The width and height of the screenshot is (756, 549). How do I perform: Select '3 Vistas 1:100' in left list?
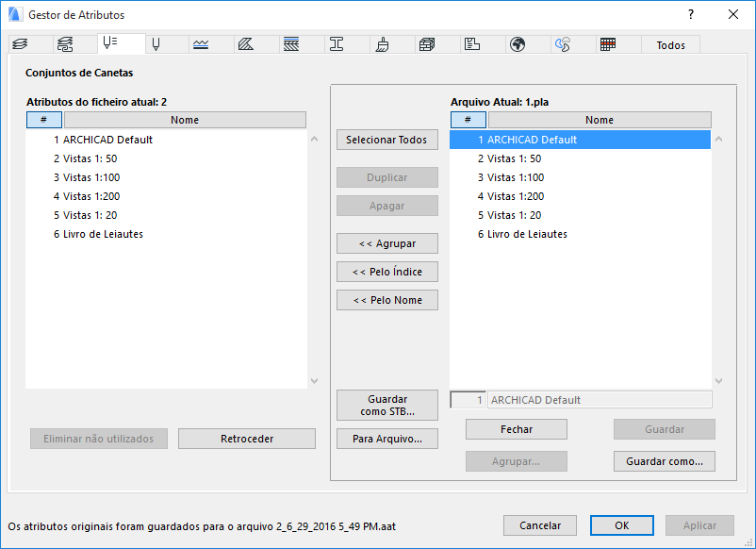[x=166, y=177]
